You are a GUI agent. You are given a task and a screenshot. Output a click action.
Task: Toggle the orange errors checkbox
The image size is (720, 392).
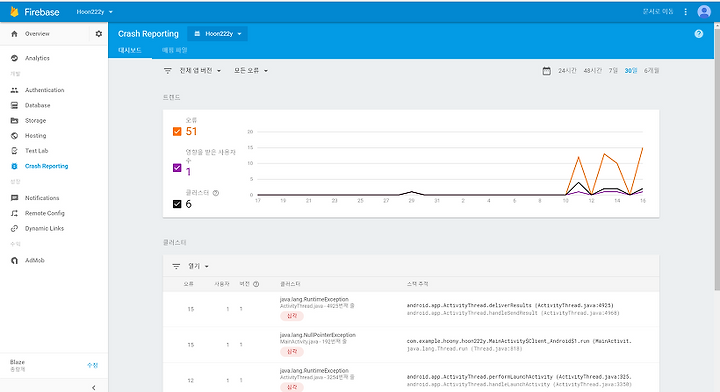point(177,132)
